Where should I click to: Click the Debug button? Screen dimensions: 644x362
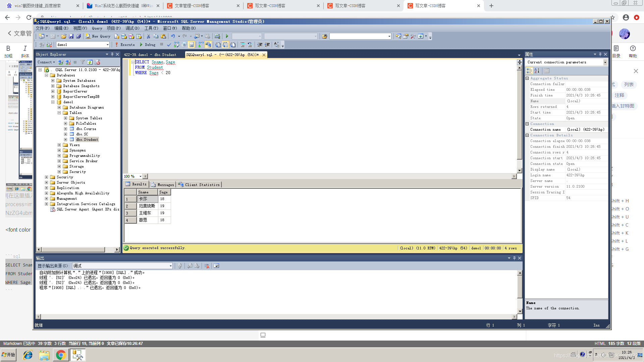click(148, 45)
